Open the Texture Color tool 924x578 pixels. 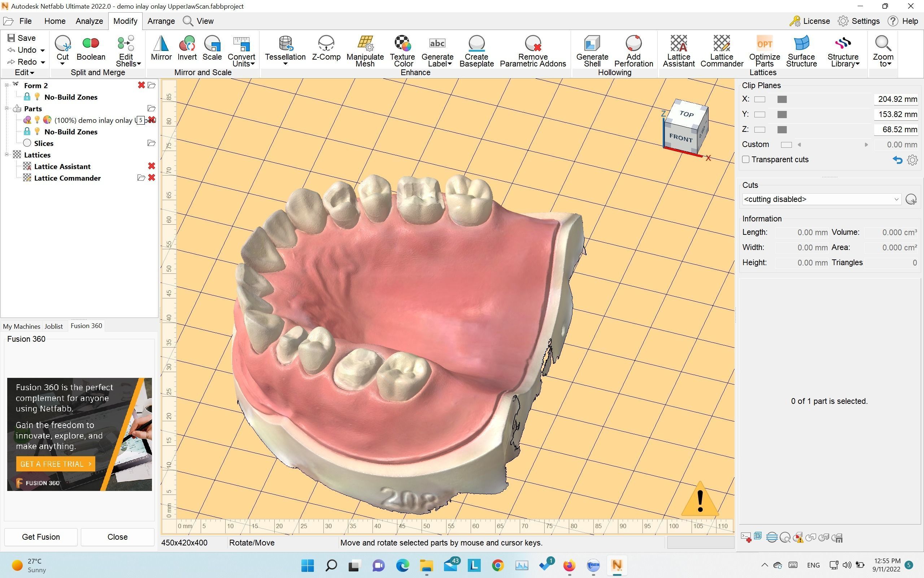403,51
